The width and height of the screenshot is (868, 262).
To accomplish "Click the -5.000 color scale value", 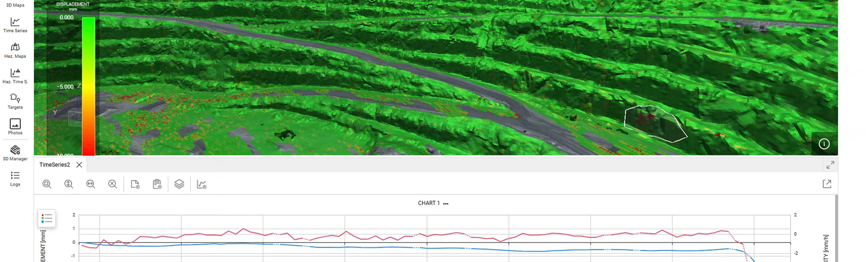I will (x=65, y=87).
